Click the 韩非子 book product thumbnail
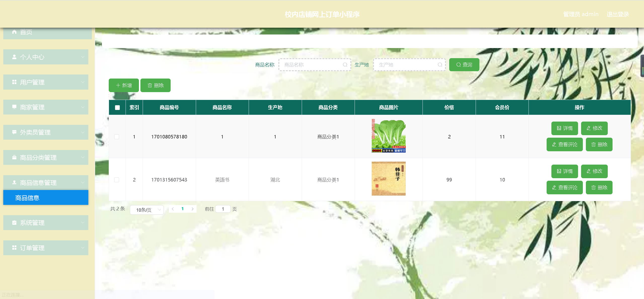 coord(389,179)
